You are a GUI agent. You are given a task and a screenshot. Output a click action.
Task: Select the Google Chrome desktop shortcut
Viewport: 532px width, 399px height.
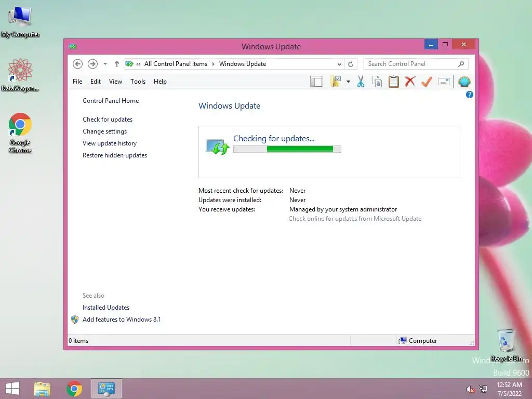tap(20, 133)
